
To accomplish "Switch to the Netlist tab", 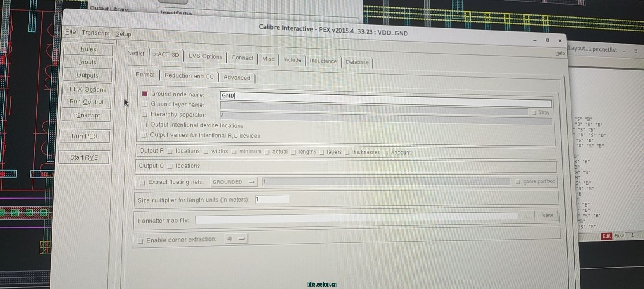I will click(136, 53).
